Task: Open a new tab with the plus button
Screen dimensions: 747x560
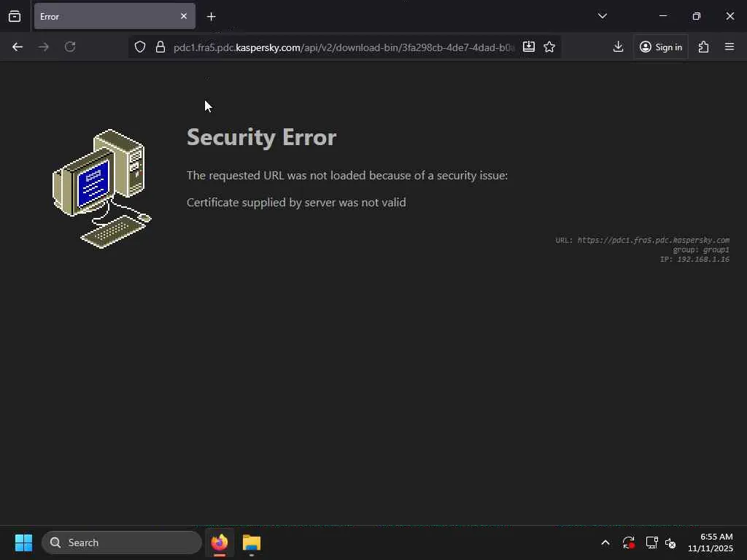Action: tap(211, 17)
